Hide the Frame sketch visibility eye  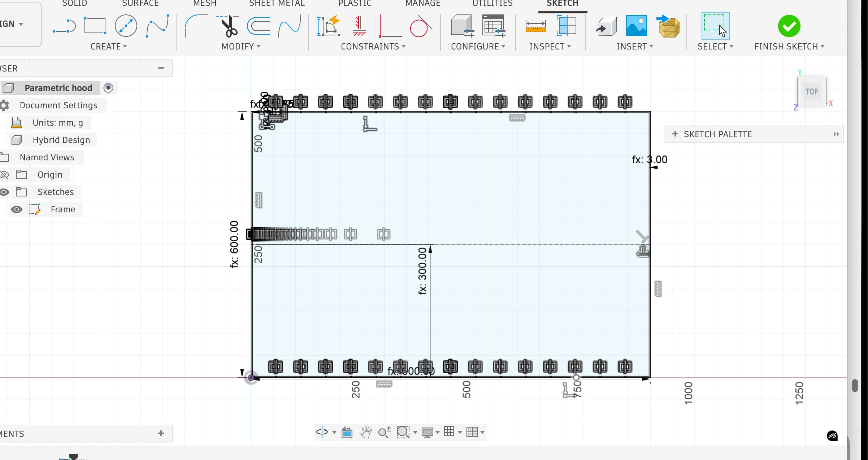(x=16, y=209)
